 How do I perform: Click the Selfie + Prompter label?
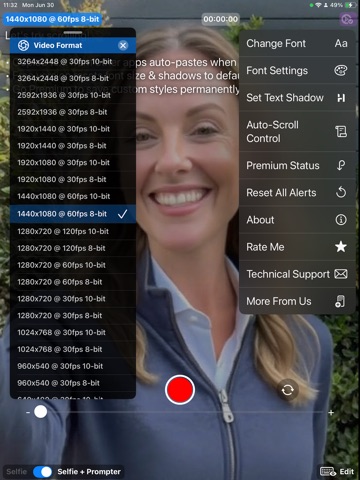(89, 472)
